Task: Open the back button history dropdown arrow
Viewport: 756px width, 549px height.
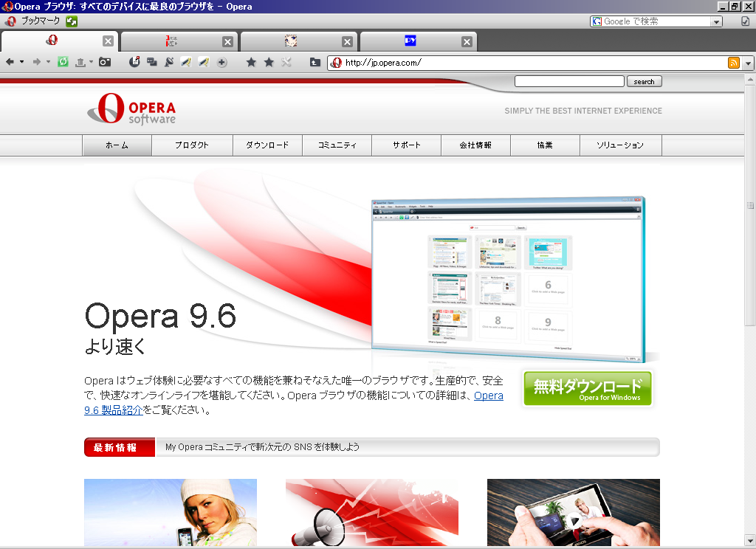Action: coord(21,62)
